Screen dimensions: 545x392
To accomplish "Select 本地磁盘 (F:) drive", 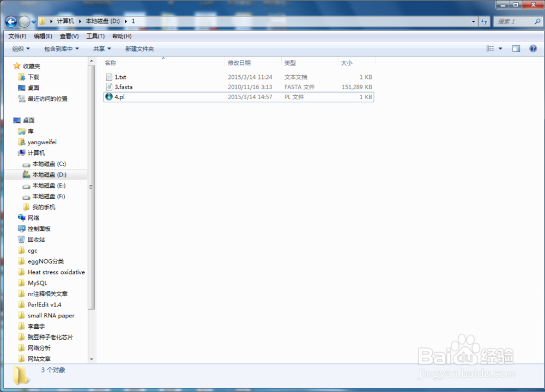I will [49, 196].
